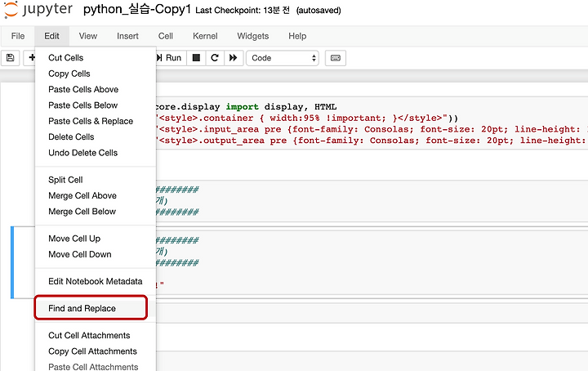This screenshot has width=588, height=371.
Task: Close the Edit menu
Action: click(51, 36)
